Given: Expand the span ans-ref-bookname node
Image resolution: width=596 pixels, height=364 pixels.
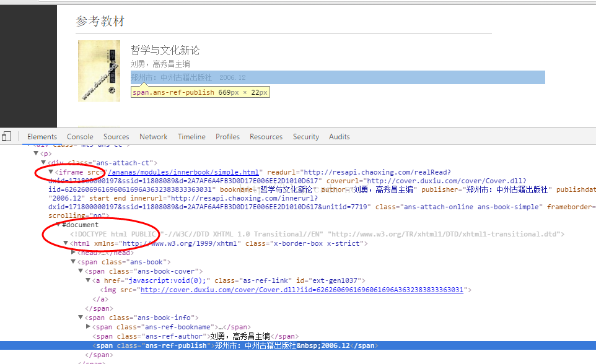Looking at the screenshot, I should click(88, 326).
